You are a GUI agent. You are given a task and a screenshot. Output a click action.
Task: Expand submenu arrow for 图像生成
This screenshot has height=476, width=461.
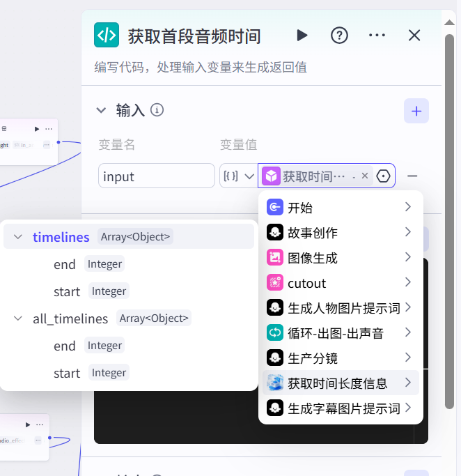[408, 257]
